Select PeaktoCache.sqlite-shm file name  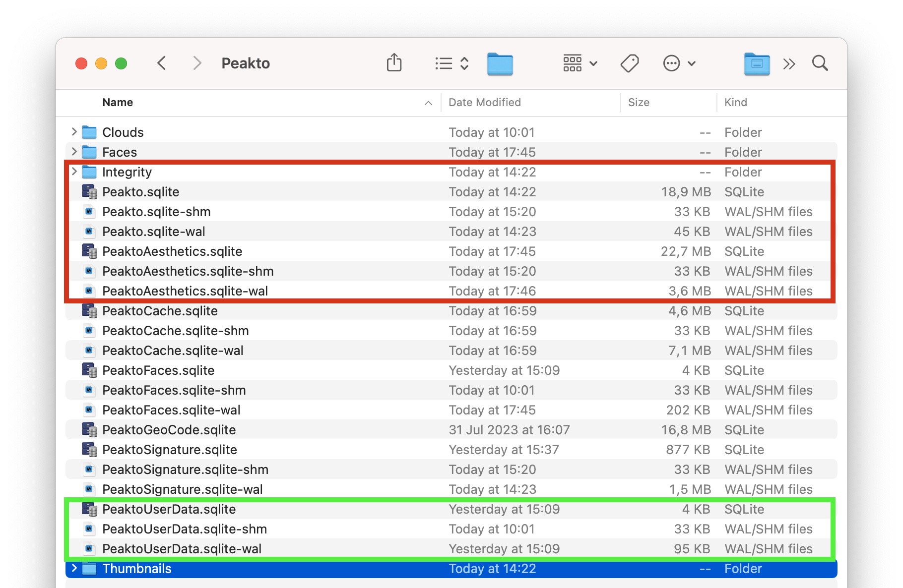176,331
